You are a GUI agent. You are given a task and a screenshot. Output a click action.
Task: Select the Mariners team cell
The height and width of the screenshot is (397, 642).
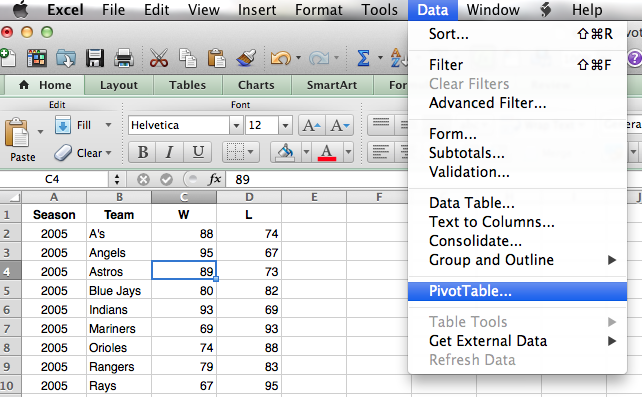(119, 329)
